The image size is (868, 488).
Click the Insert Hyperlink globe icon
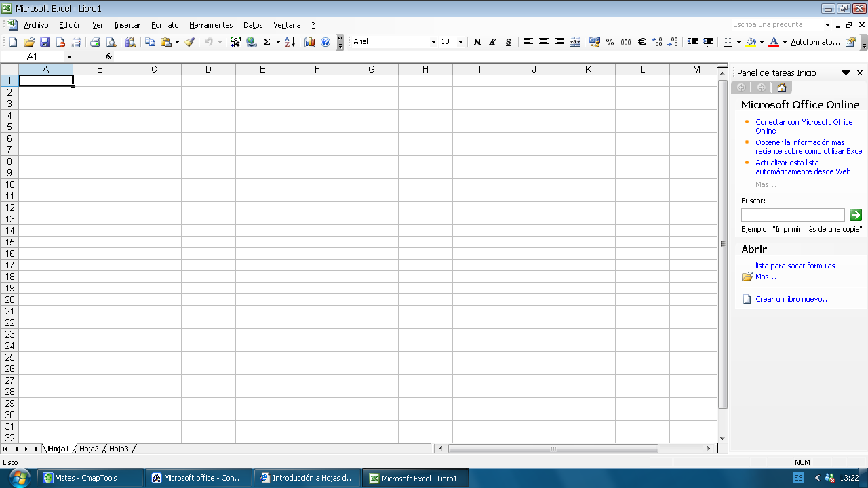click(252, 42)
